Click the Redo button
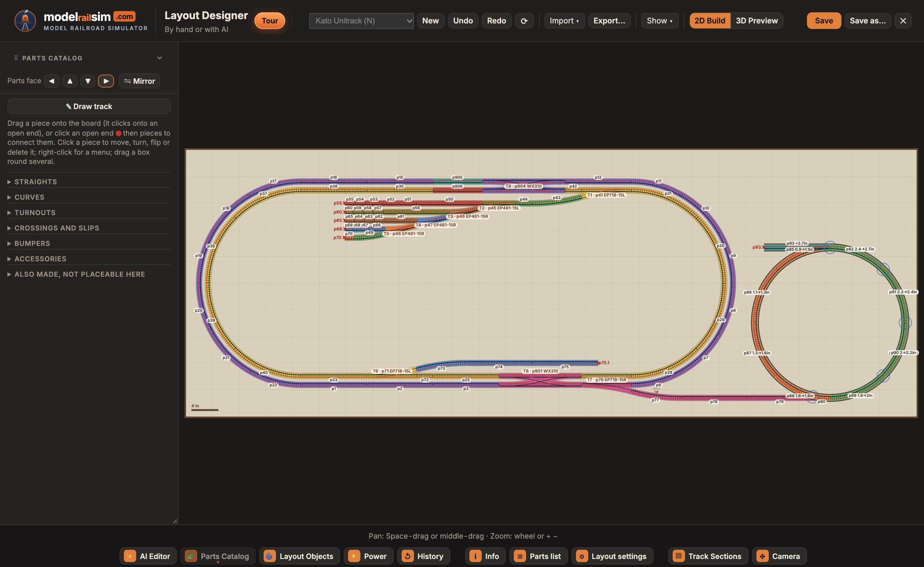Viewport: 924px width, 567px height. tap(496, 21)
